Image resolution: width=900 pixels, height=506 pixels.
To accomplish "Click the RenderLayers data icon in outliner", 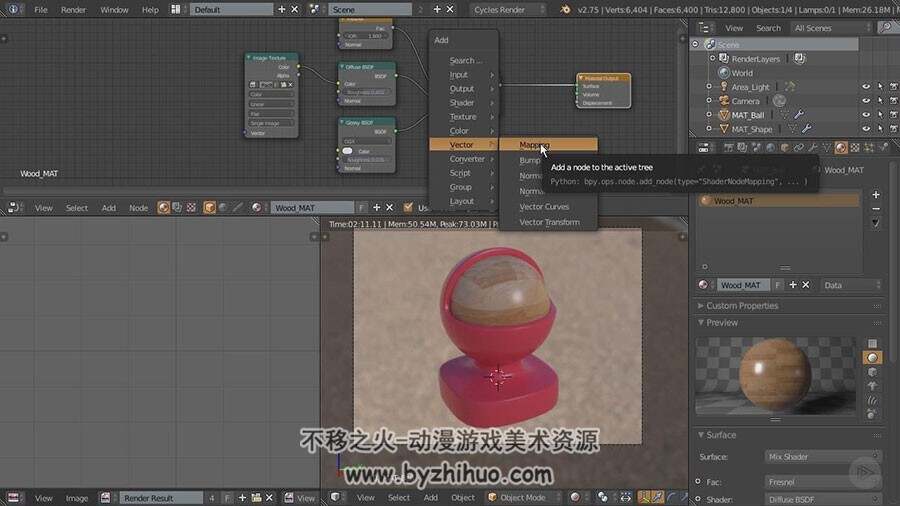I will click(x=800, y=59).
